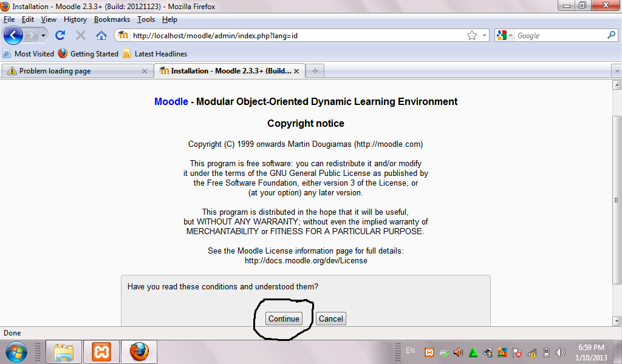Open the list all tabs dropdown

click(x=617, y=72)
